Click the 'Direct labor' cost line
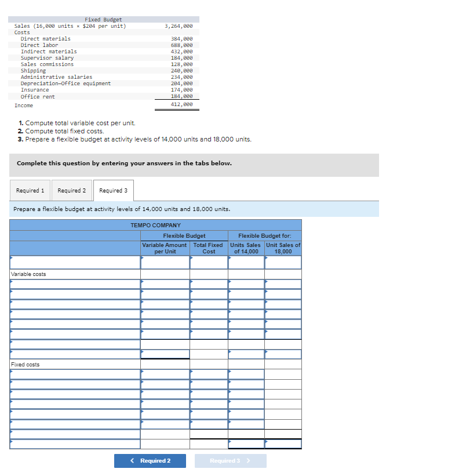466x476 pixels. [x=39, y=45]
